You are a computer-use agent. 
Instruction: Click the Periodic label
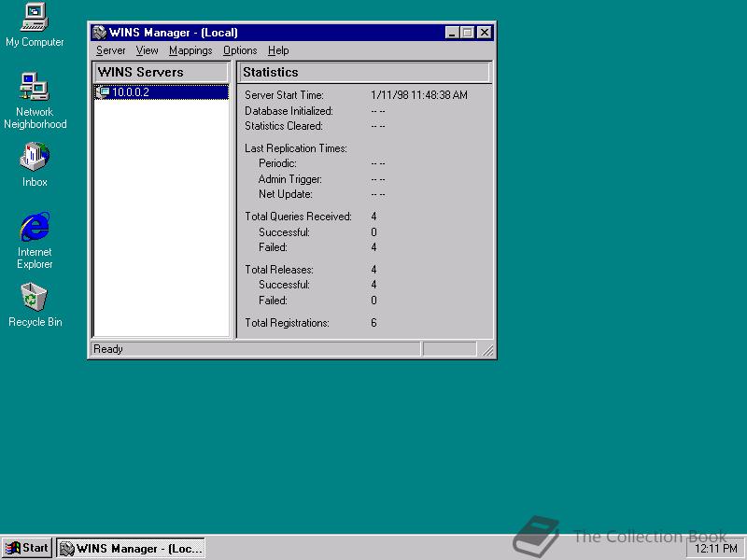(277, 163)
